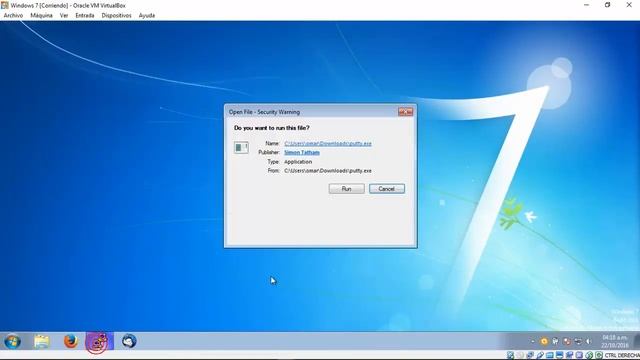This screenshot has width=640, height=360.
Task: Open the Ver menu
Action: [x=64, y=16]
